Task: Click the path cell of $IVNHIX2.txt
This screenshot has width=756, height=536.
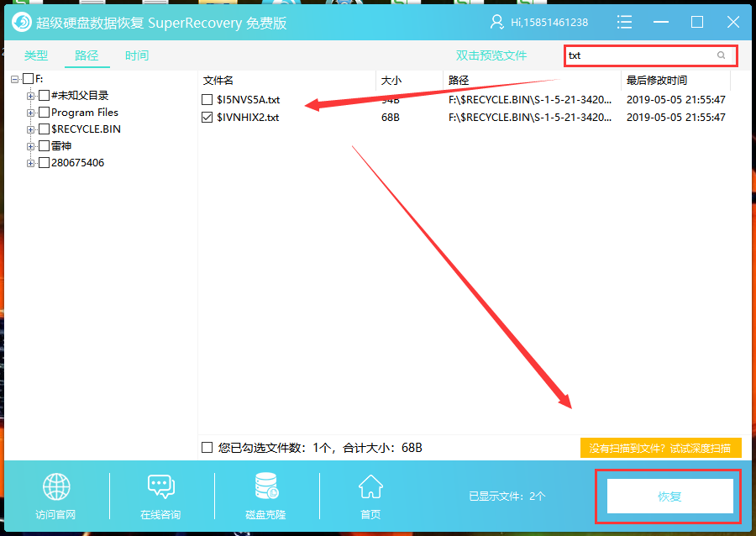Action: click(530, 117)
